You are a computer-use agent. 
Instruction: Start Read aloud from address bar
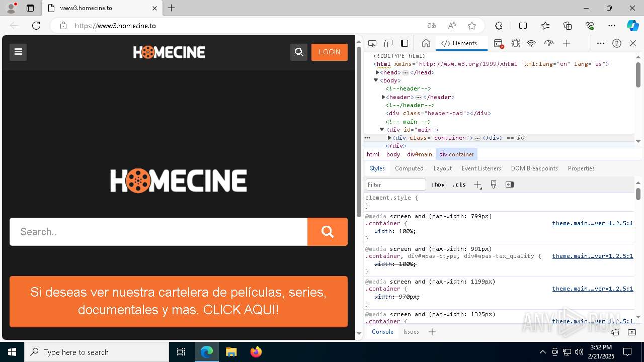click(452, 26)
